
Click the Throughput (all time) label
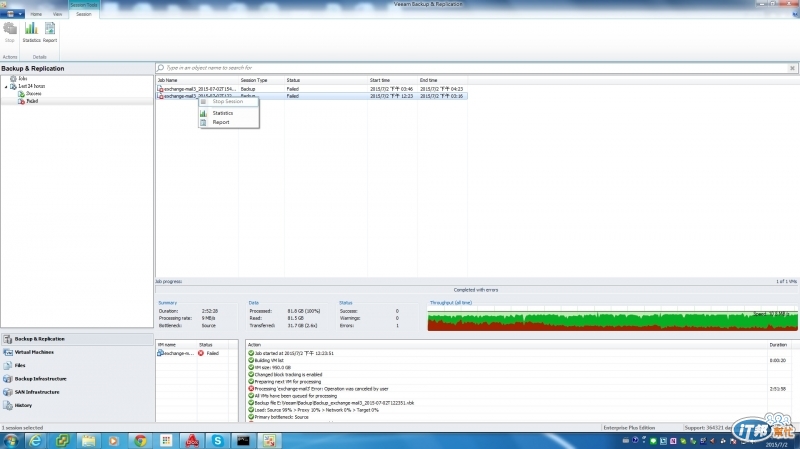451,303
